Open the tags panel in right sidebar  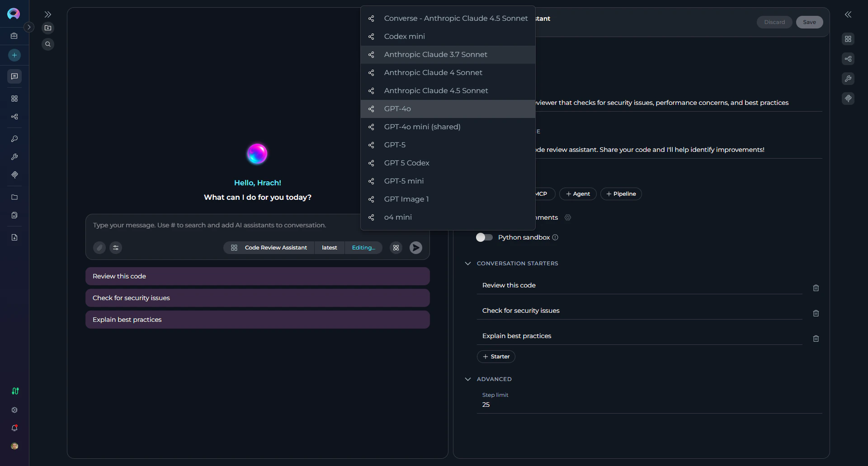click(848, 99)
